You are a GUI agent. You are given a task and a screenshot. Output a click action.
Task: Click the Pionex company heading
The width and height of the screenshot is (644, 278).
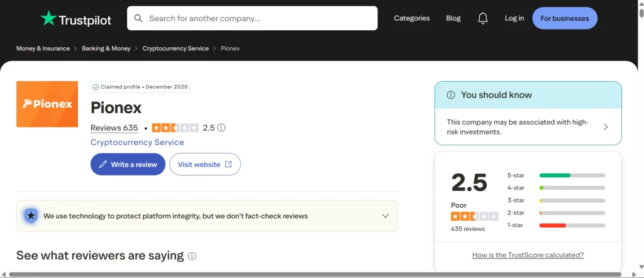pos(116,108)
